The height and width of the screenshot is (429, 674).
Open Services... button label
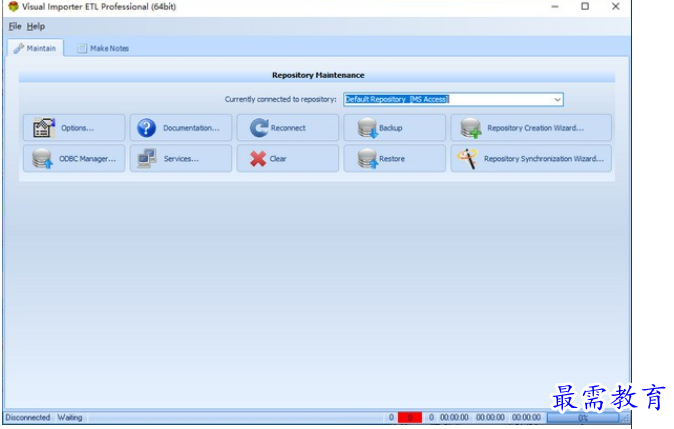coord(181,159)
